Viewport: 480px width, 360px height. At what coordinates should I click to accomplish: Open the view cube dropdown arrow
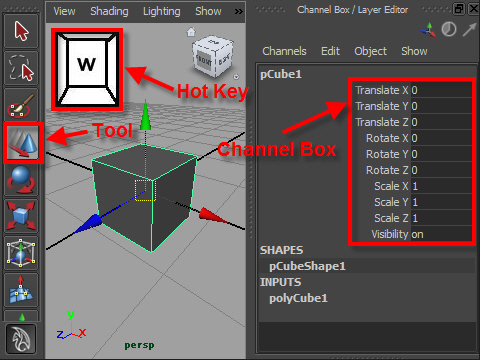click(236, 77)
